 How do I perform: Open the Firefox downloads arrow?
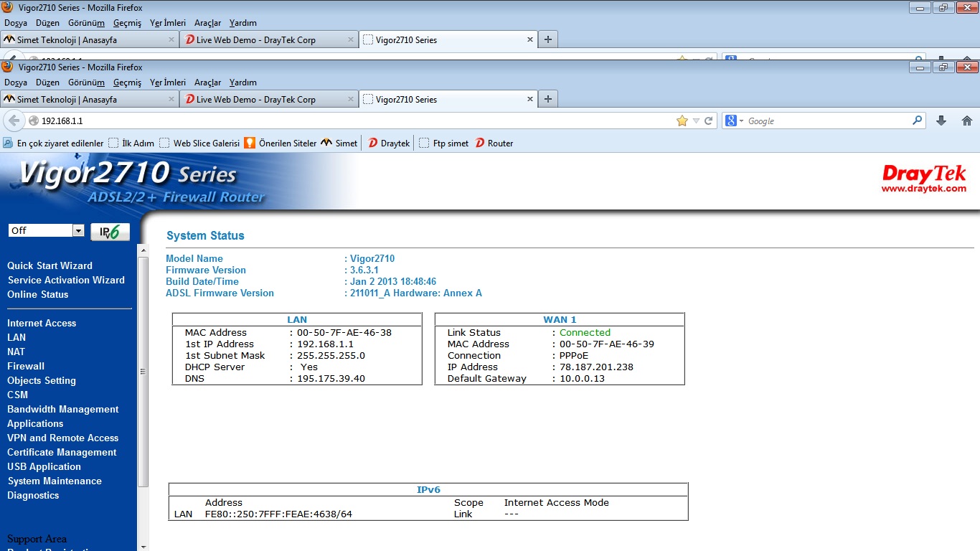point(941,121)
